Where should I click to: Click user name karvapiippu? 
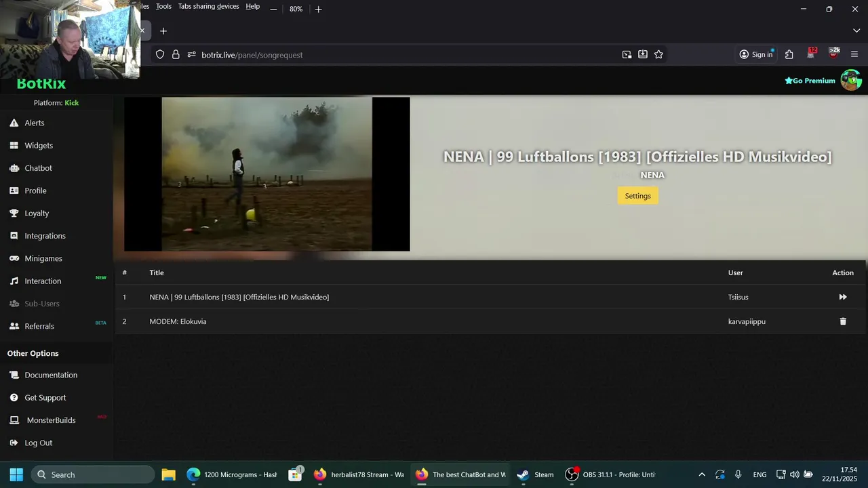click(x=747, y=321)
